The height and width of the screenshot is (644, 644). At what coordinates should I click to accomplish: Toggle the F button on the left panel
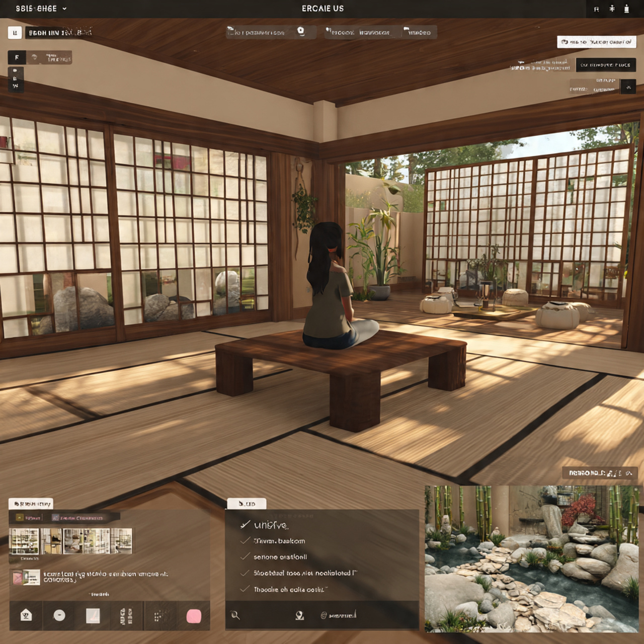coord(17,57)
